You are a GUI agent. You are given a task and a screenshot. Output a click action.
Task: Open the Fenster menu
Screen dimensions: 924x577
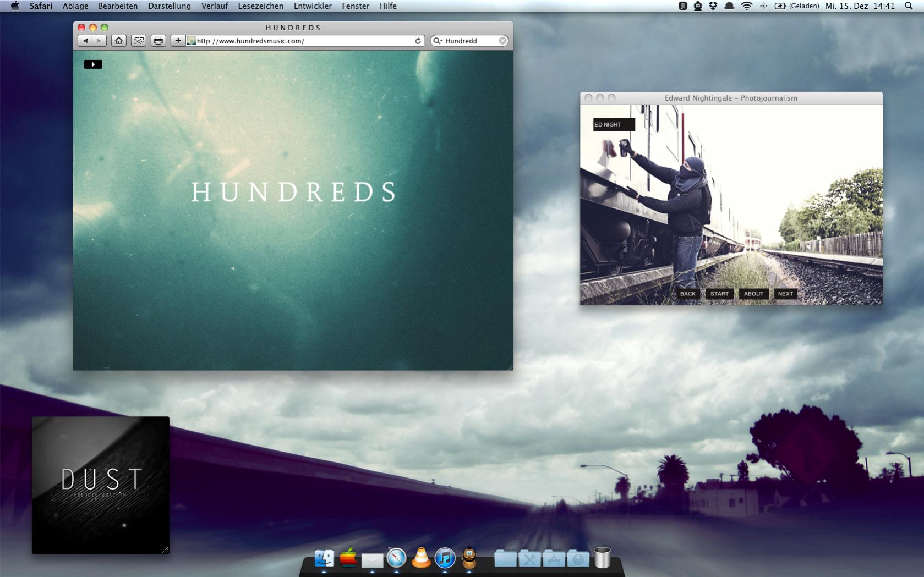click(x=356, y=6)
